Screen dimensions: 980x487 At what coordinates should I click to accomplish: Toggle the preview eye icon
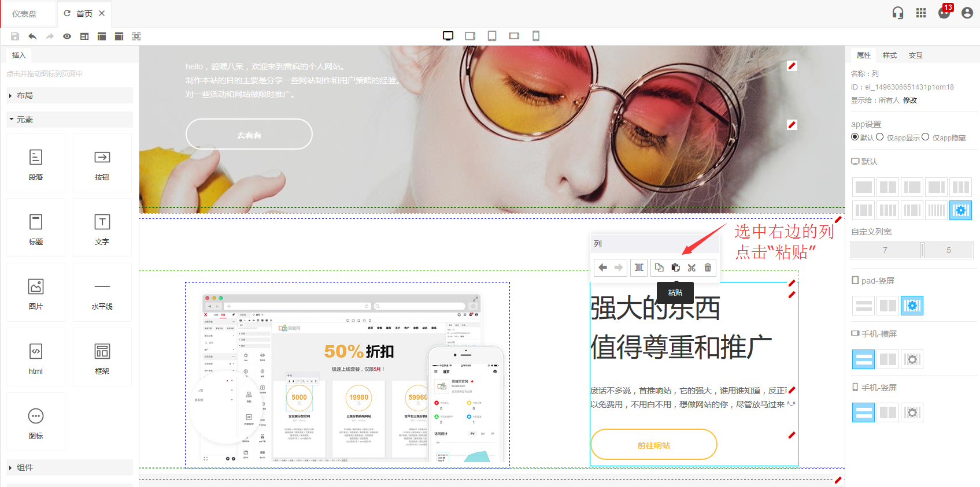click(67, 36)
